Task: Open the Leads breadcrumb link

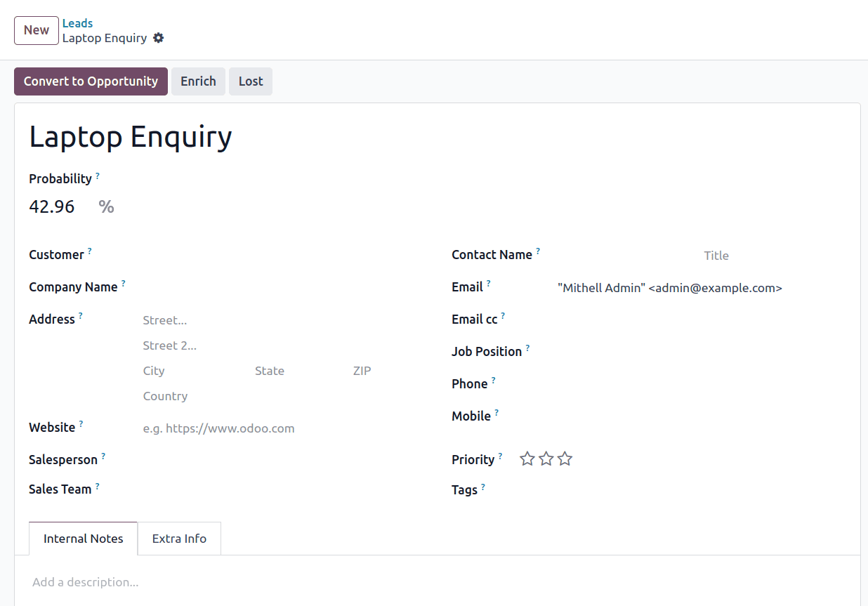Action: pyautogui.click(x=77, y=23)
